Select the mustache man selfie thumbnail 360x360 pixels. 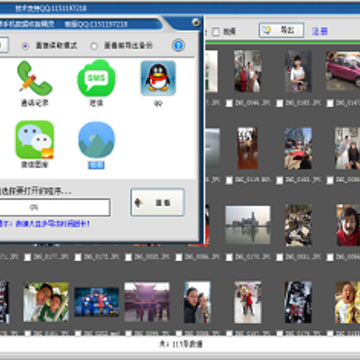tap(348, 225)
